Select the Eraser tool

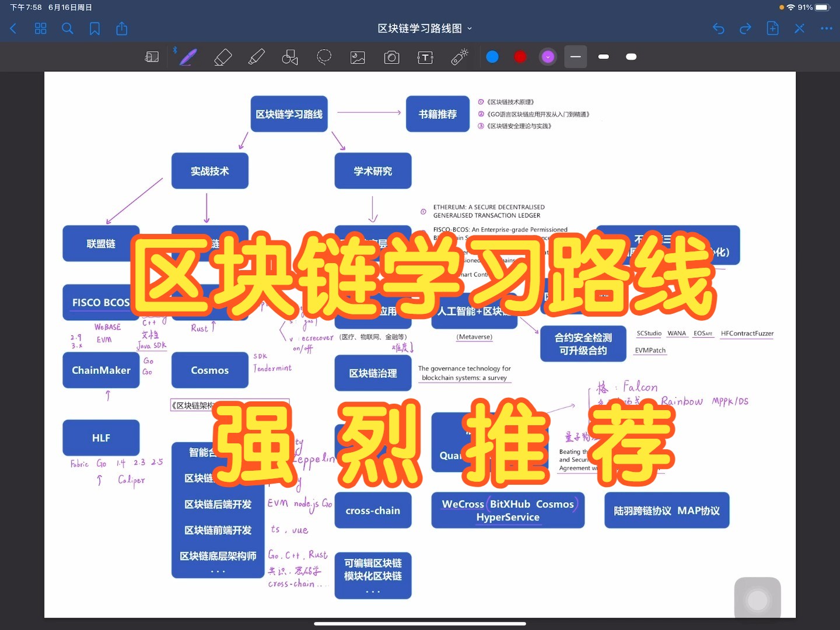223,57
